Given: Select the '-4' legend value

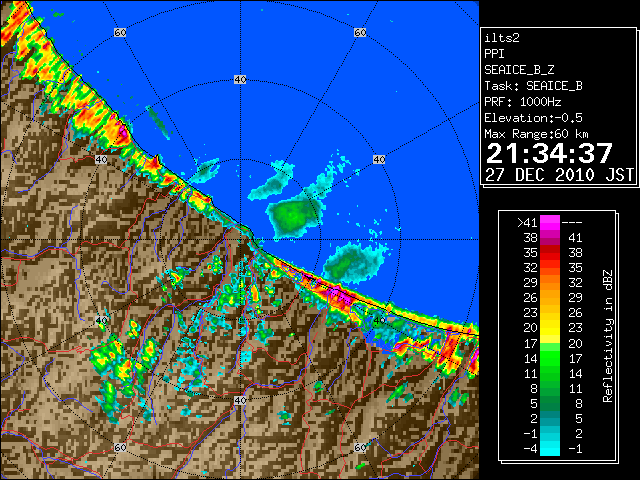Looking at the screenshot, I should click(530, 449).
